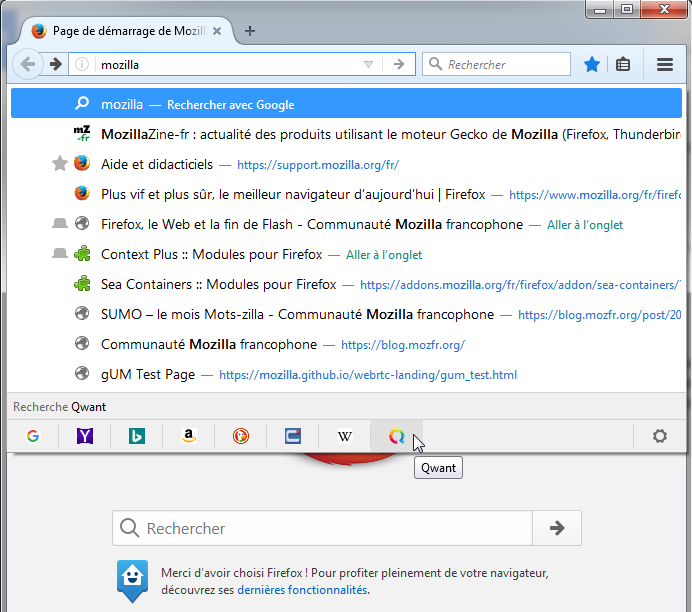Maximize the Firefox window
Image resolution: width=692 pixels, height=612 pixels.
(x=627, y=9)
